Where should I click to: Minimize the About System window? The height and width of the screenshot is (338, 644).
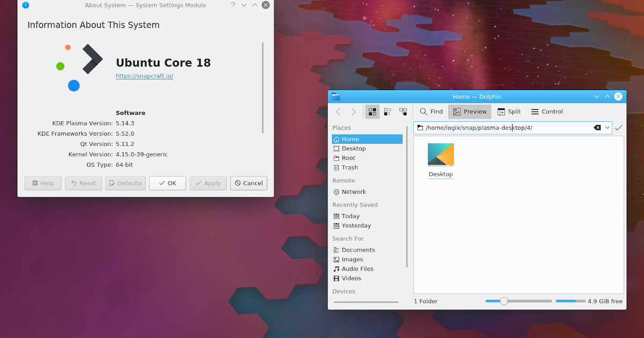pos(244,5)
